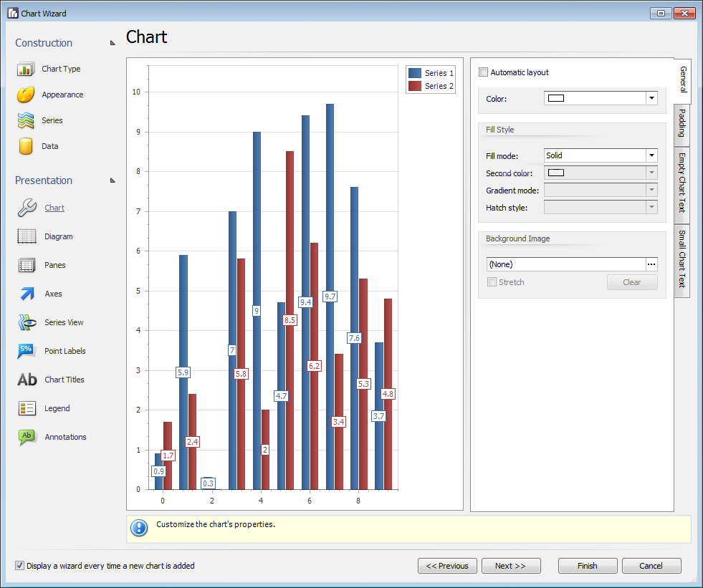The width and height of the screenshot is (703, 588).
Task: Open the Empty Chart Text tab
Action: click(682, 183)
